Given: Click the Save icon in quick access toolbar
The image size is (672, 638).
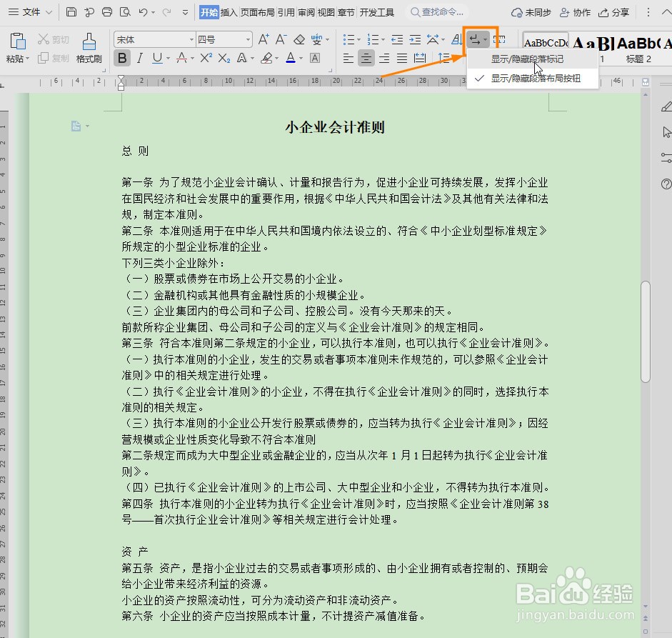Looking at the screenshot, I should [x=71, y=12].
